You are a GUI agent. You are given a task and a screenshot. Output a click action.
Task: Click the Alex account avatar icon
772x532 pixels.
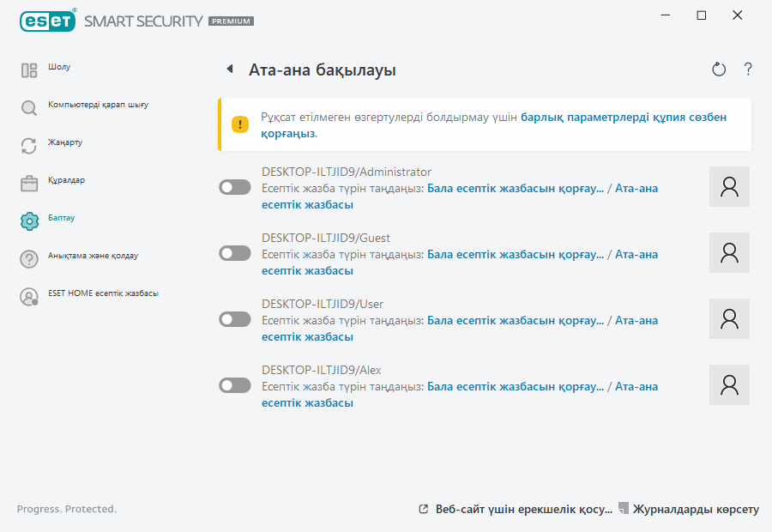click(729, 385)
